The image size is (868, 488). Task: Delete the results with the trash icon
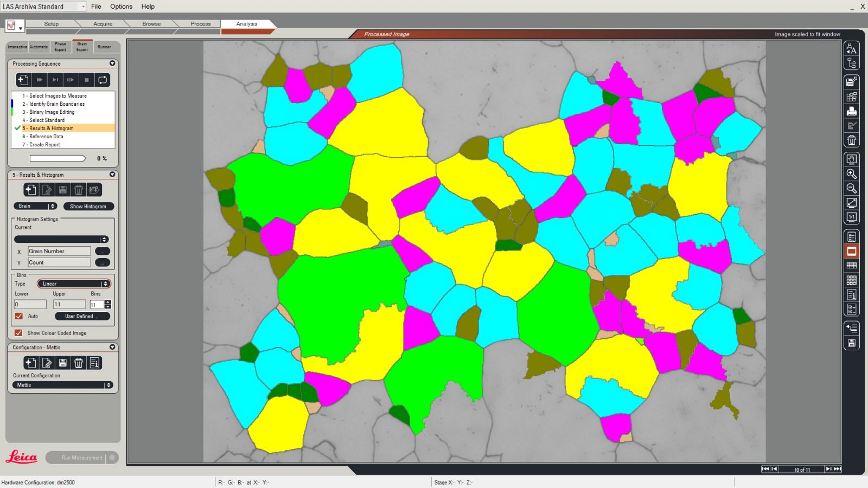(79, 190)
